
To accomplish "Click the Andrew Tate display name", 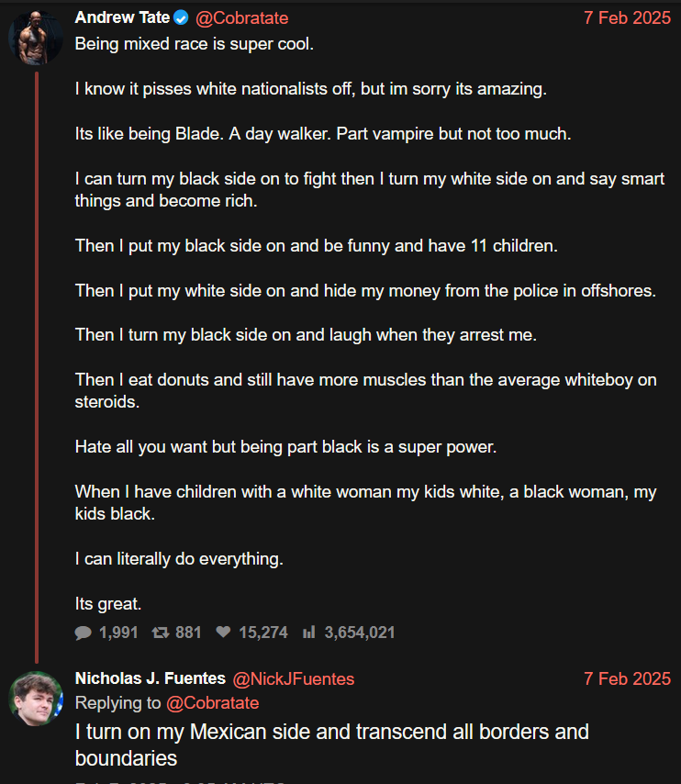I will tap(122, 17).
